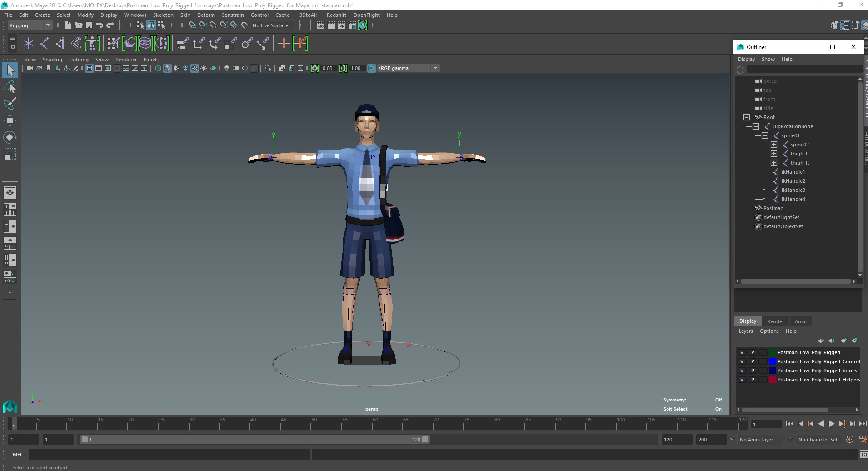Redo the last action
Screen dimensions: 868x471
[110, 25]
